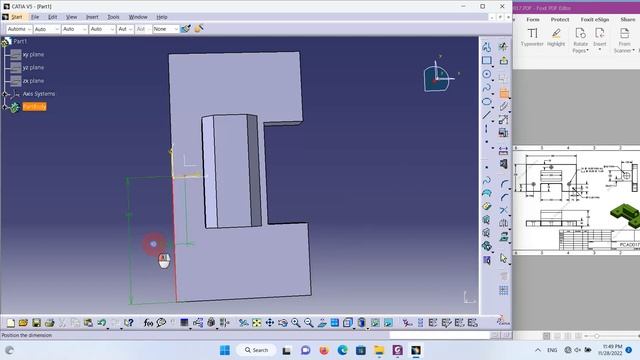Open the Edit menu
Image resolution: width=640 pixels, height=360 pixels.
pyautogui.click(x=53, y=17)
